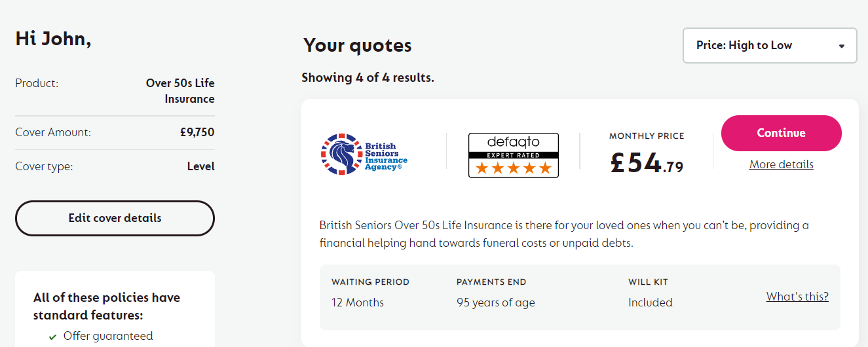Click the Will Kit Included value
The height and width of the screenshot is (347, 868).
[x=650, y=302]
